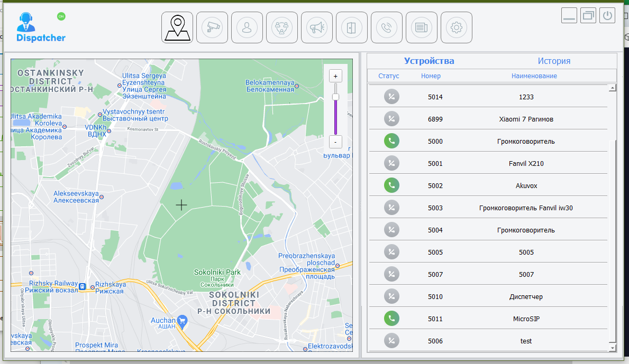Click device number 5004
The height and width of the screenshot is (364, 629).
[435, 230]
